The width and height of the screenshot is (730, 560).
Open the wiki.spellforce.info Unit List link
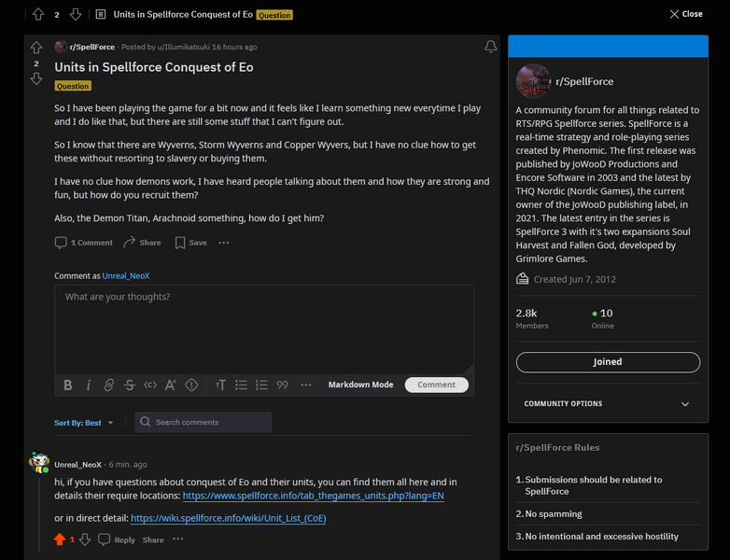(228, 518)
